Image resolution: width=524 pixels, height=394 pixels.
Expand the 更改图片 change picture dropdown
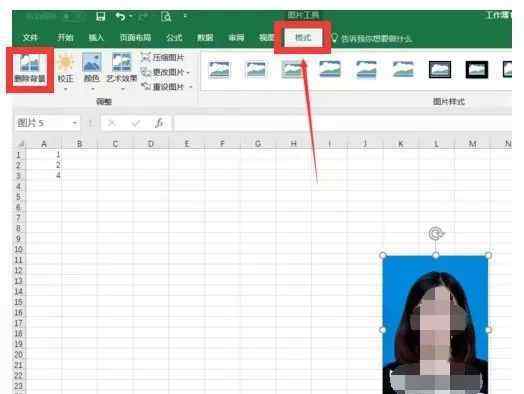tap(188, 72)
